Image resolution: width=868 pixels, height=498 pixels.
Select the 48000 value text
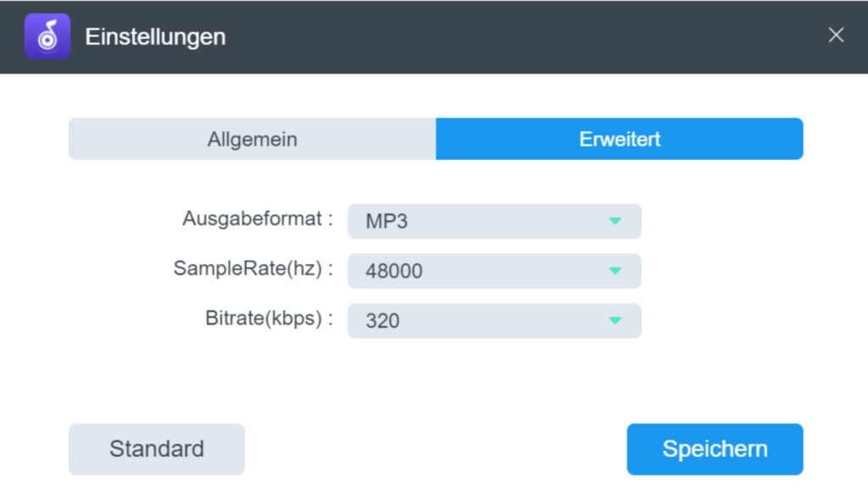point(393,271)
